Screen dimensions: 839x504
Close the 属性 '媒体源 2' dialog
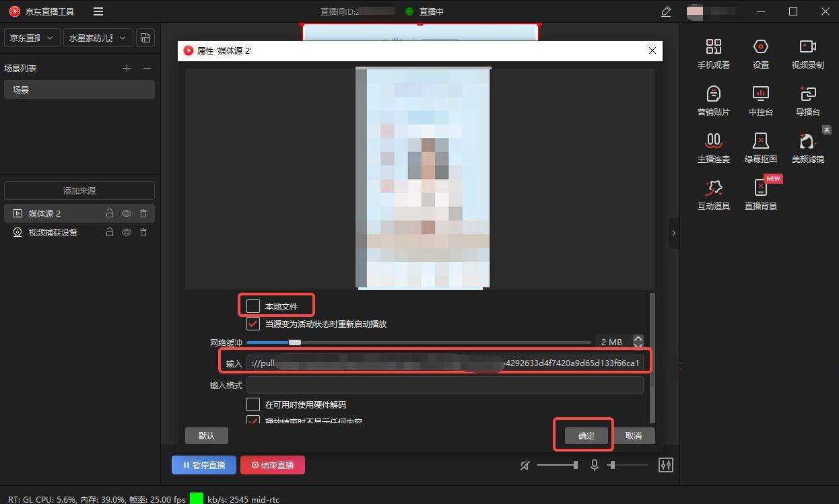click(x=652, y=50)
